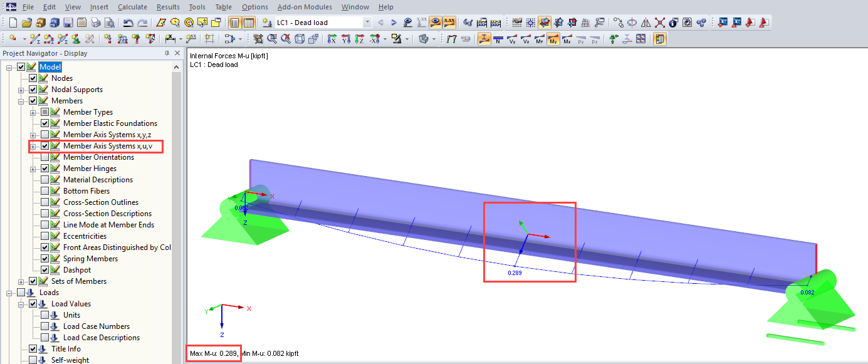Open the Options menu
868x364 pixels.
click(254, 7)
